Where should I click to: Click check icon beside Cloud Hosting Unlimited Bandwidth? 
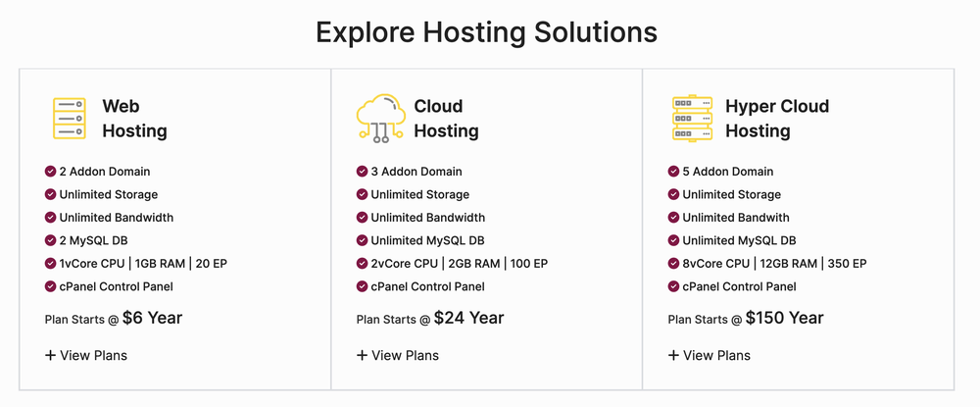point(362,217)
